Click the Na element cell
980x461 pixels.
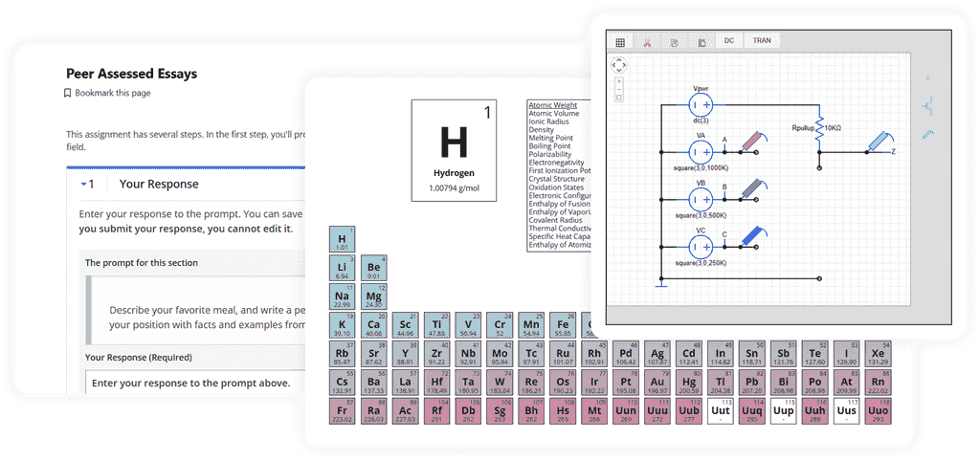[x=342, y=296]
